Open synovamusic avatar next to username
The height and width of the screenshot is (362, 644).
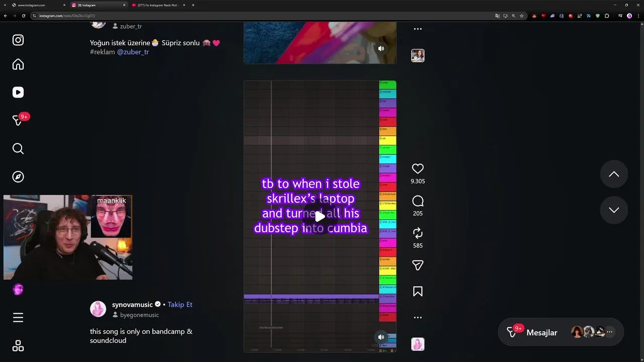(98, 309)
